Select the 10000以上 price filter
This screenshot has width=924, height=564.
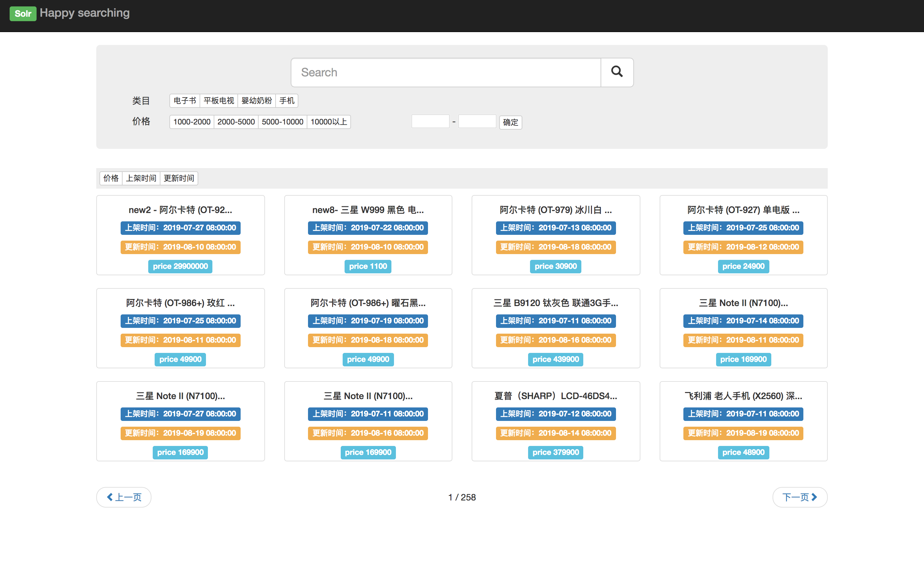[x=329, y=122]
